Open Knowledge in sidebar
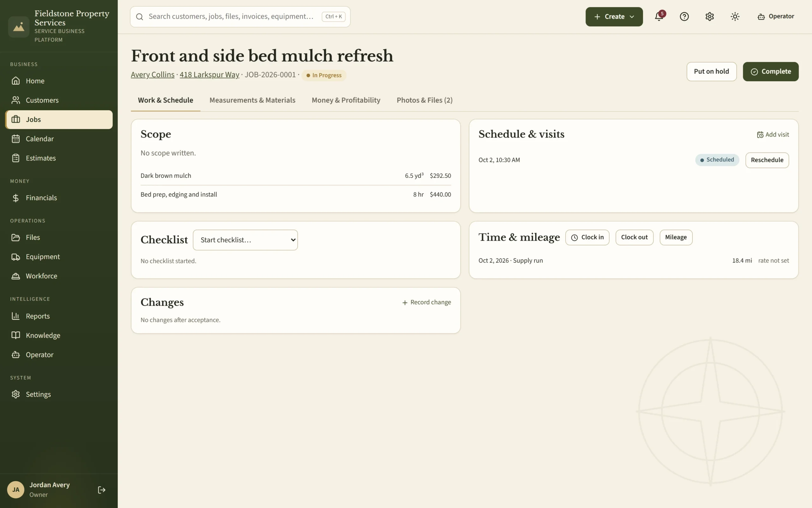 [x=59, y=335]
